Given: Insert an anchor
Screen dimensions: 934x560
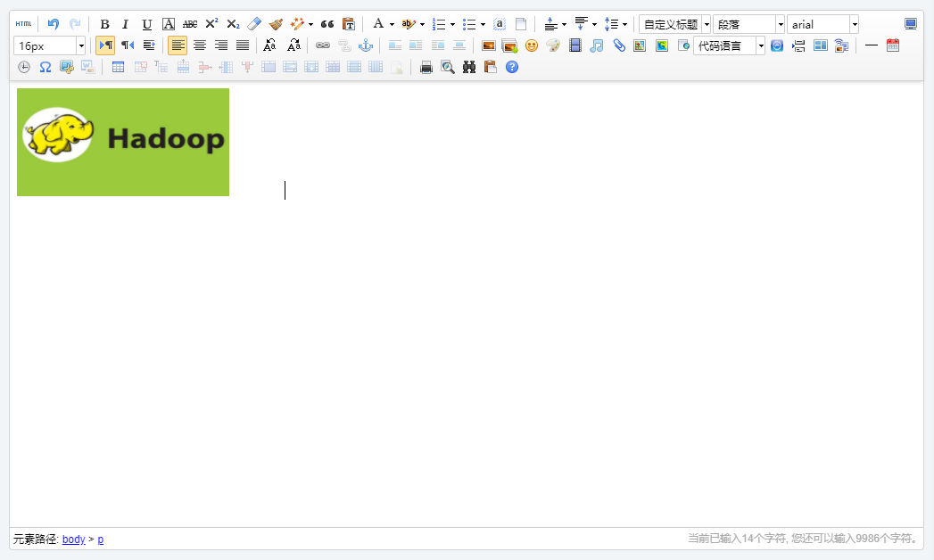Looking at the screenshot, I should [366, 45].
